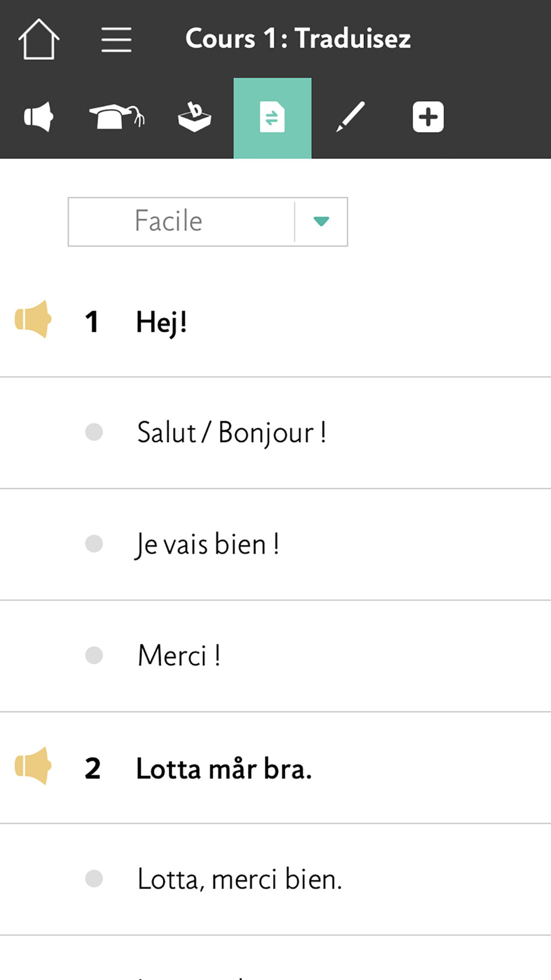Viewport: 551px width, 980px height.
Task: Open the megaphone listening tab
Action: (39, 117)
